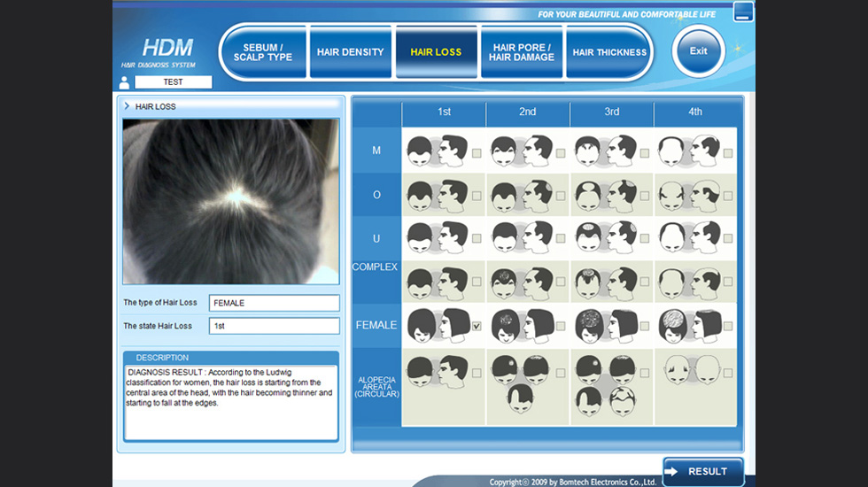Switch to Sebum / Scalp Type tab
868x487 pixels.
point(262,52)
